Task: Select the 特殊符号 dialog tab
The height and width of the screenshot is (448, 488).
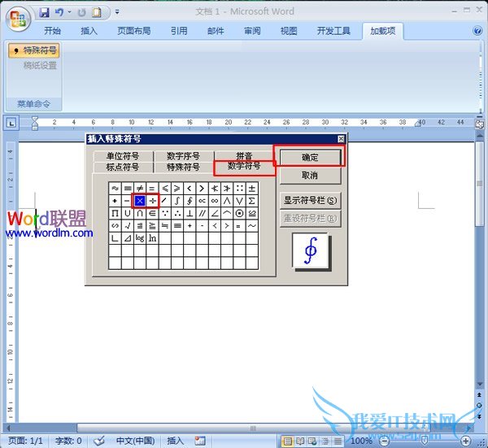Action: tap(183, 167)
